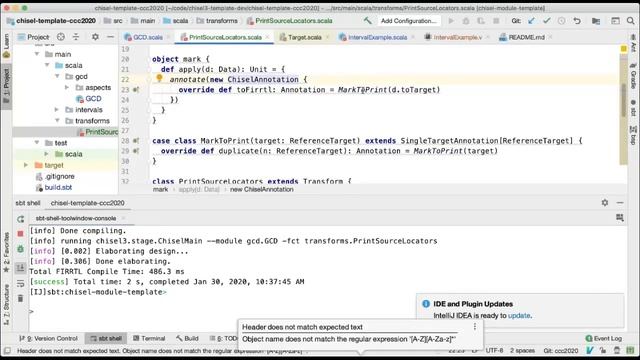Collapse the transforms folder

tap(58, 120)
